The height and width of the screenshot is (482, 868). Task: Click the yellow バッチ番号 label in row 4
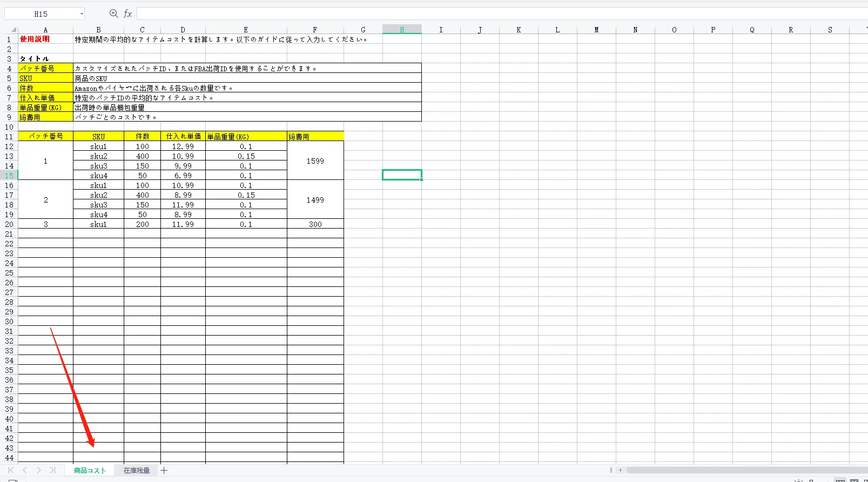pyautogui.click(x=45, y=69)
